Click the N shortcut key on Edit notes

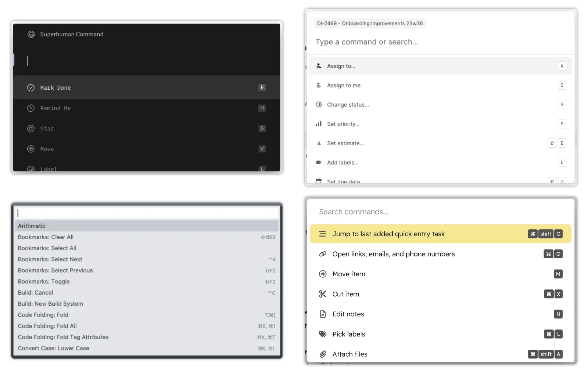tap(558, 314)
